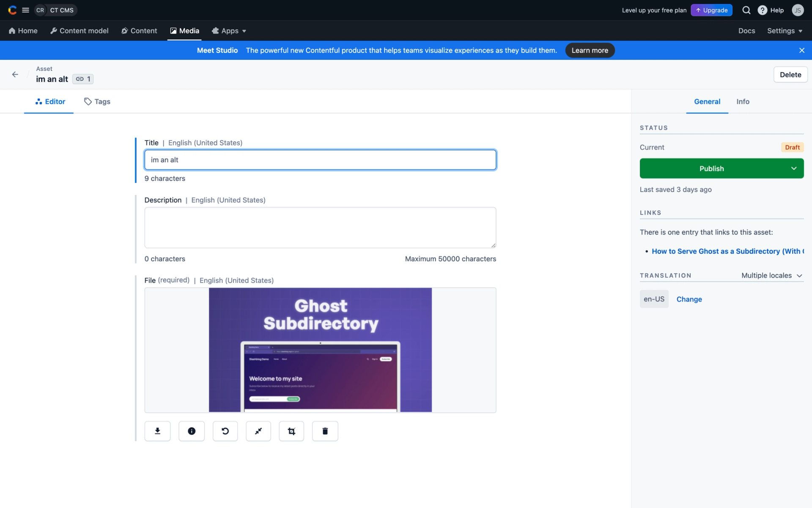Click into the Description text area

tap(320, 227)
